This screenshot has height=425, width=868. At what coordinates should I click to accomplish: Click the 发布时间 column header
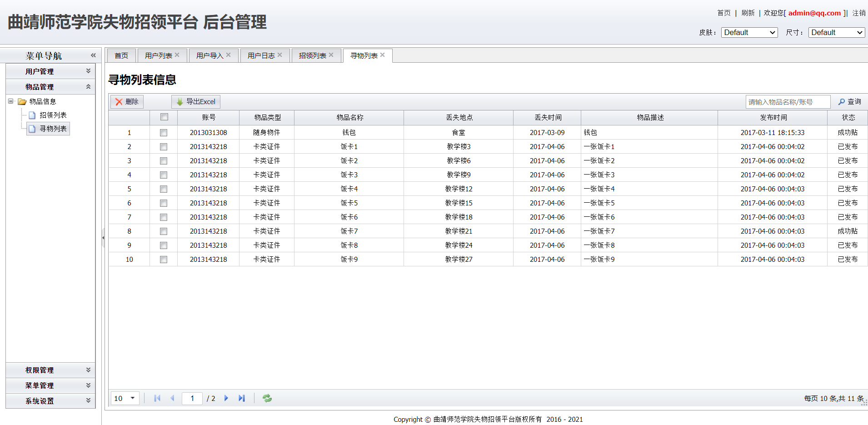pyautogui.click(x=773, y=117)
